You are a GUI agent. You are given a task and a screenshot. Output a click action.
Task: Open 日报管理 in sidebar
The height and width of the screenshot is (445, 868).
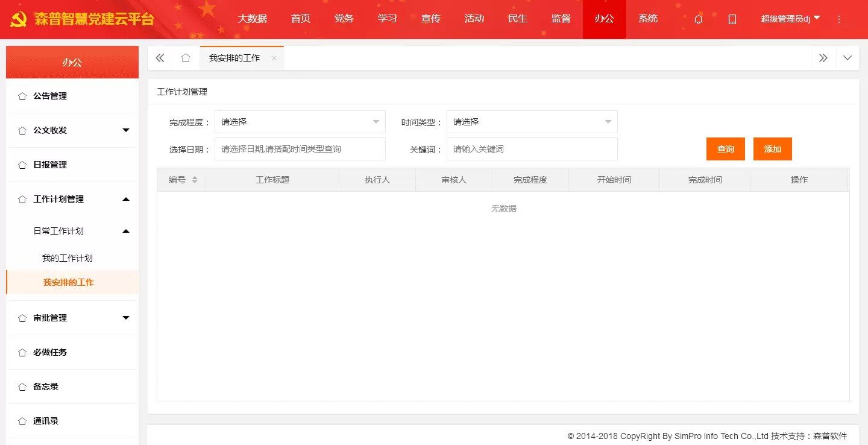[x=50, y=165]
